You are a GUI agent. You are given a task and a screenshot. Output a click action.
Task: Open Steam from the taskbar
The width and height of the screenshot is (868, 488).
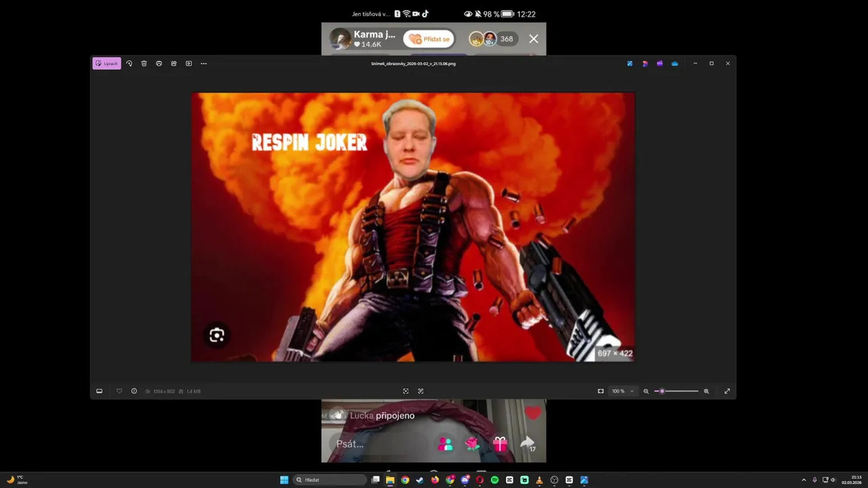420,480
